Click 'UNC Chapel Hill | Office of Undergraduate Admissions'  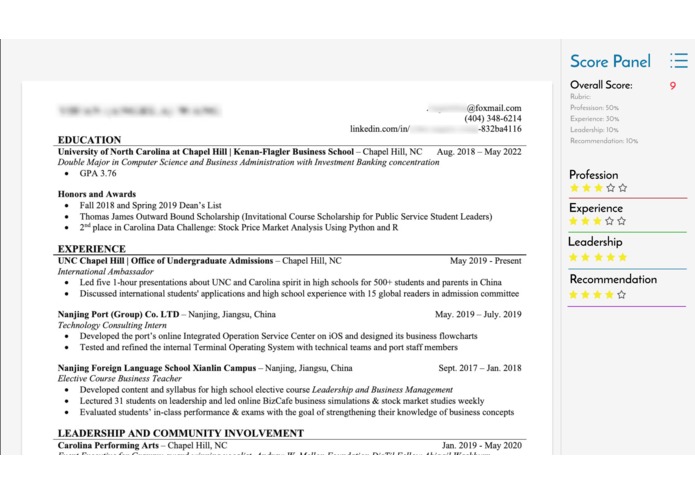tap(165, 261)
